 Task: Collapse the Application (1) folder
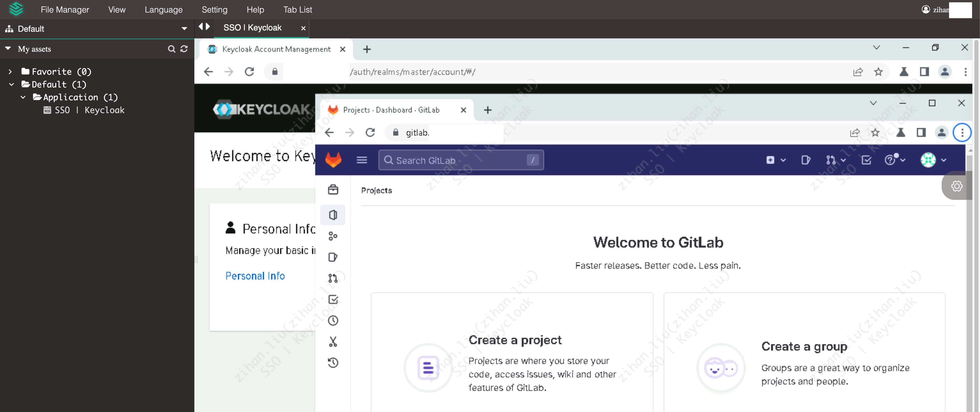(23, 97)
